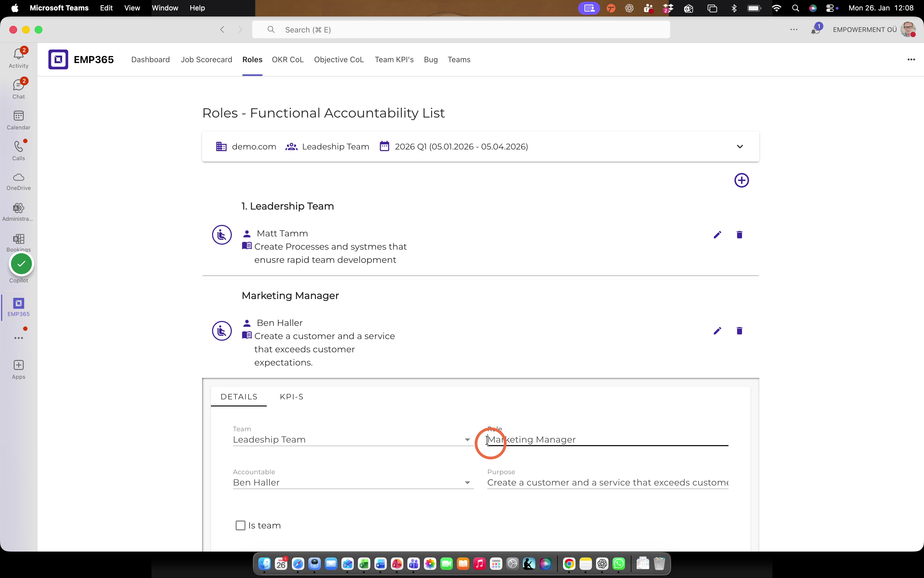
Task: Click the Purpose text field
Action: point(607,482)
